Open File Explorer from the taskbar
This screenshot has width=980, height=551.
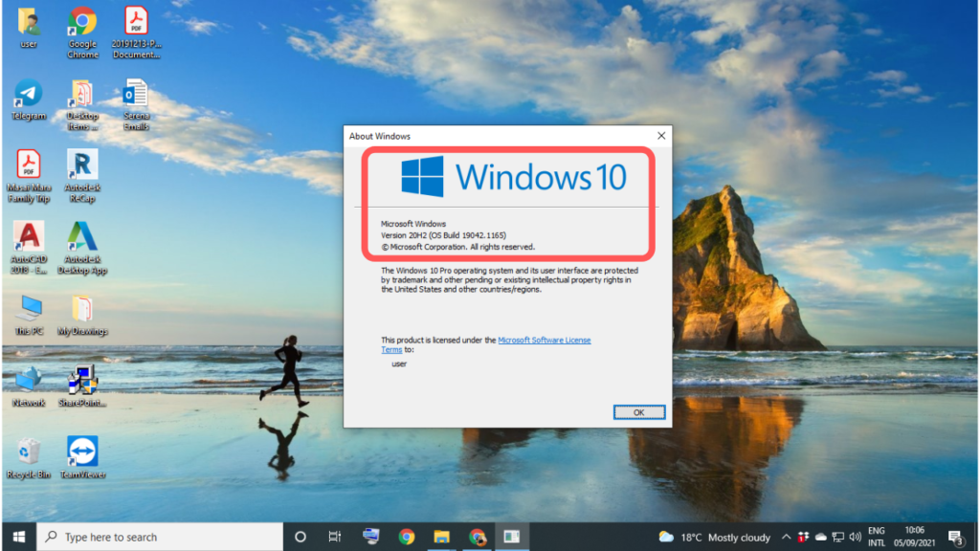[441, 537]
